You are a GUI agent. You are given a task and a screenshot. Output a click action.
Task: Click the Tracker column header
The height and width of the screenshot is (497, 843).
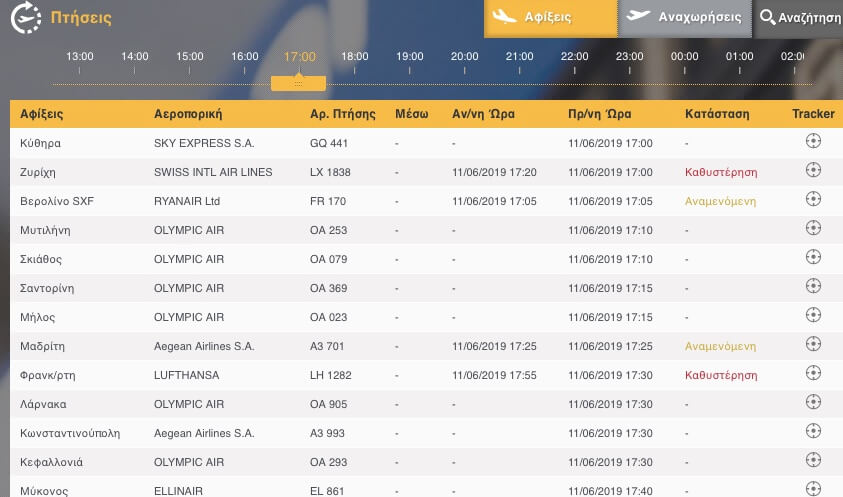tap(813, 114)
